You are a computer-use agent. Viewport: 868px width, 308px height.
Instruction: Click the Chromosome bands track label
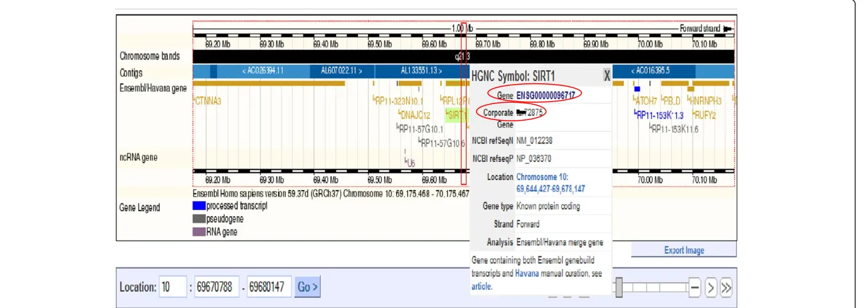(x=150, y=57)
